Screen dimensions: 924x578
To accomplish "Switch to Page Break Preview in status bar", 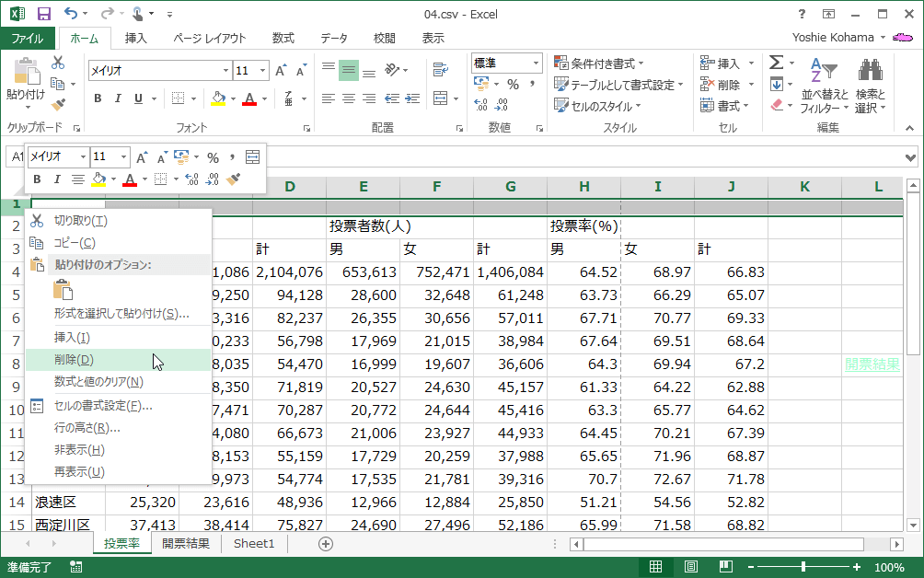I will pos(726,567).
